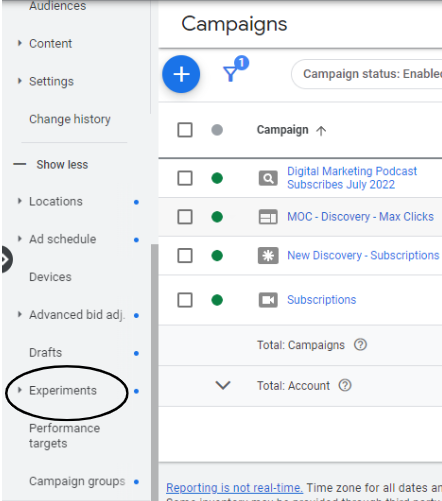
Task: Open Locations menu item
Action: [56, 201]
